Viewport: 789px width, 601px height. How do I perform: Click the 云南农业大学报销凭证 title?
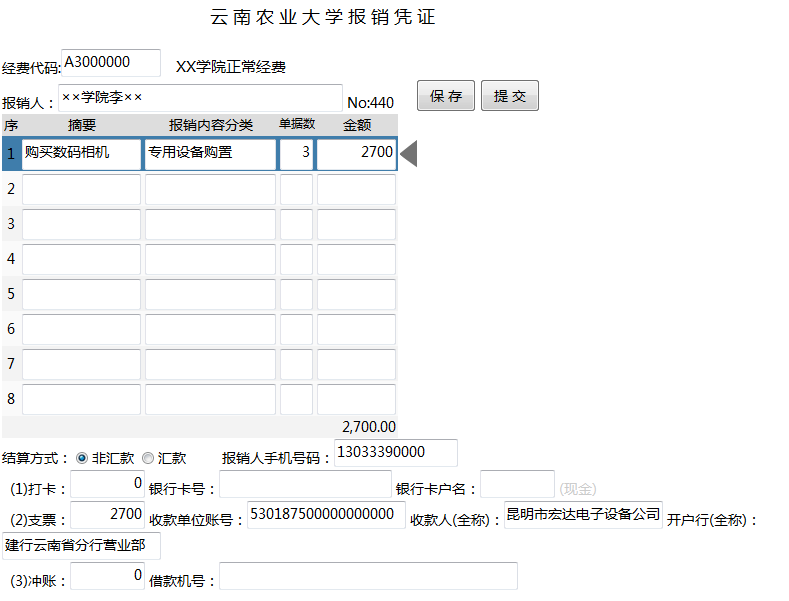tap(323, 17)
